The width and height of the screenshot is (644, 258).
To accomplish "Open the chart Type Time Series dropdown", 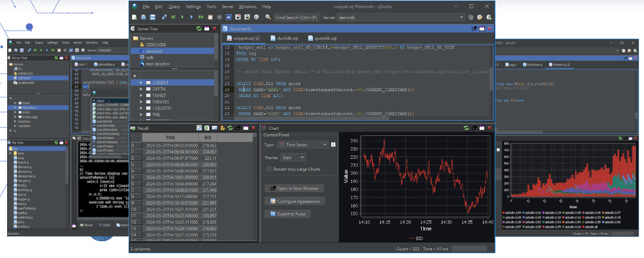I will [x=302, y=145].
